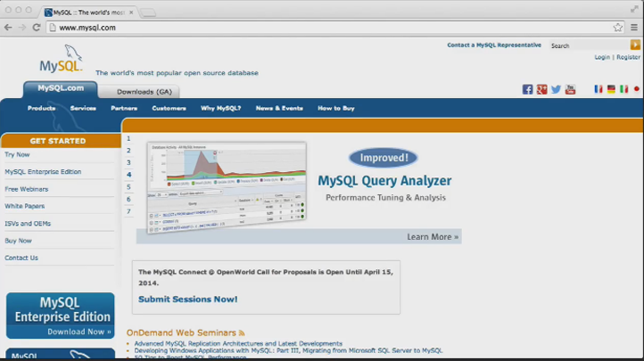This screenshot has height=361, width=644.
Task: Open ISVs and OEMs link
Action: [x=28, y=224]
